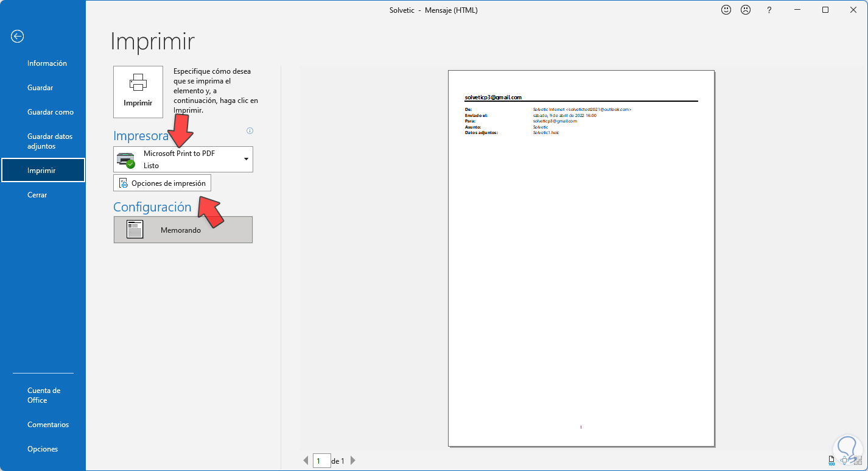Viewport: 868px width, 471px height.
Task: Open help with the question mark icon
Action: [769, 10]
